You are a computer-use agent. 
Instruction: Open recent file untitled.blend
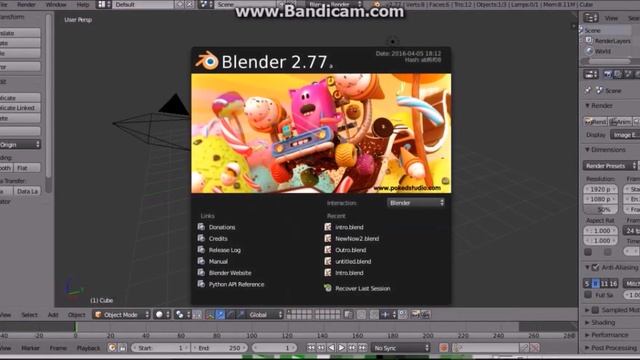pos(353,261)
